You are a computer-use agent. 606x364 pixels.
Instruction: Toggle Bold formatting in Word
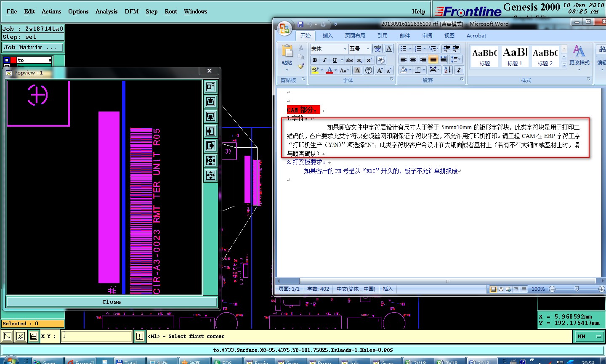pyautogui.click(x=315, y=60)
